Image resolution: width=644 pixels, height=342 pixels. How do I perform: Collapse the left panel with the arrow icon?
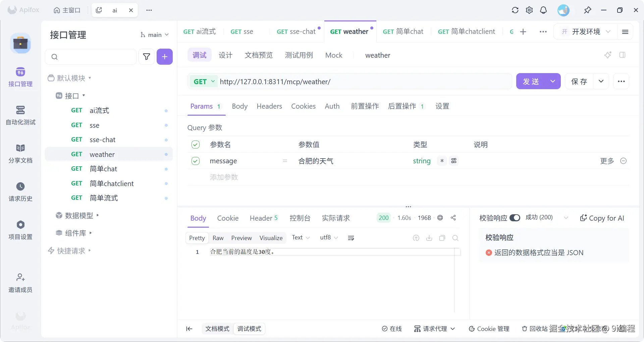[189, 329]
